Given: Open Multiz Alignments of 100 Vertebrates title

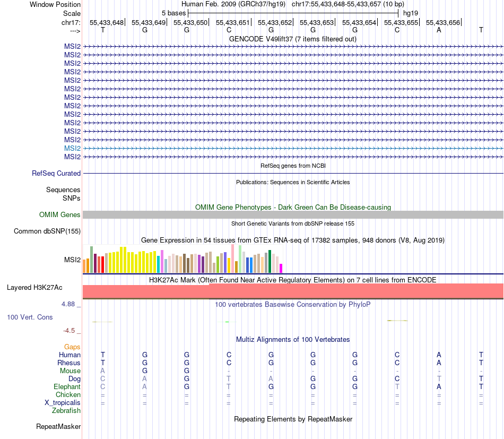Looking at the screenshot, I should click(293, 339).
